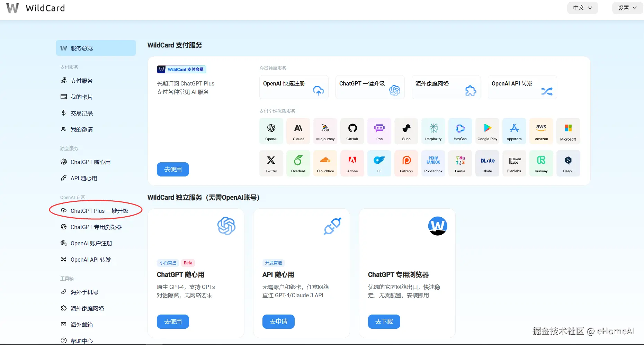644x345 pixels.
Task: Select the Google Play service tile
Action: pyautogui.click(x=488, y=131)
